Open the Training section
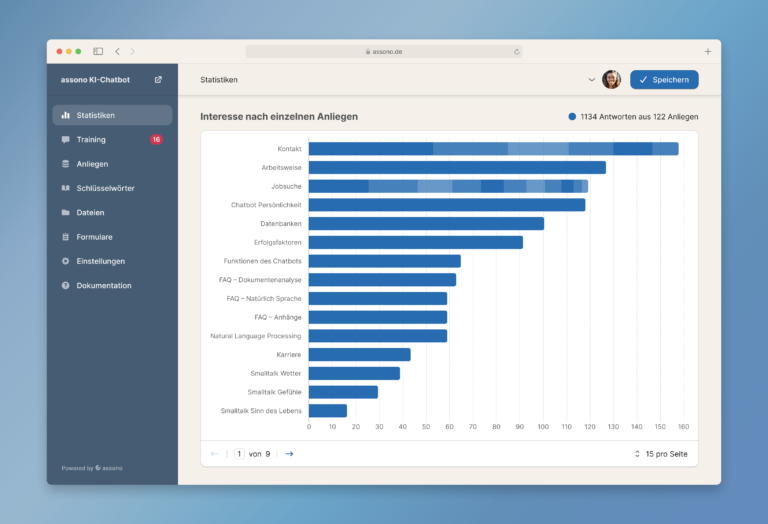768x524 pixels. 112,140
